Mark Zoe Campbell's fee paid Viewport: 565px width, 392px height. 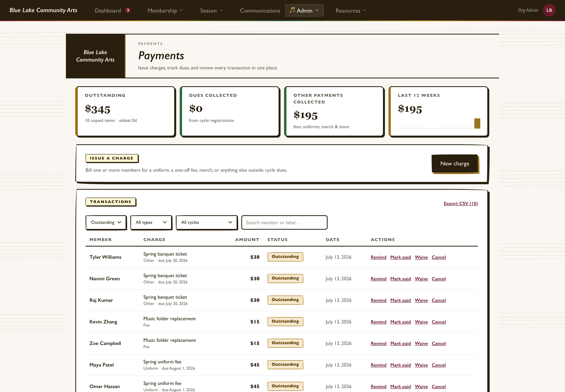[400, 344]
